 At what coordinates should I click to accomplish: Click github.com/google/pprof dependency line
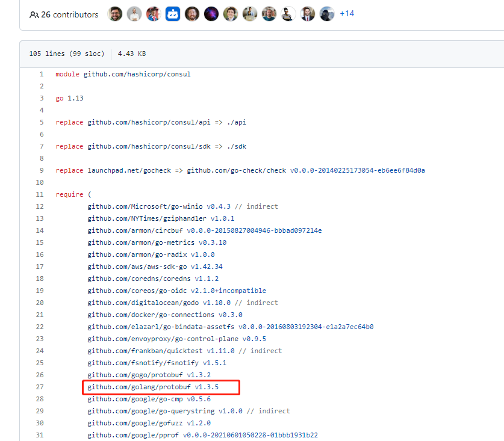tap(202, 435)
